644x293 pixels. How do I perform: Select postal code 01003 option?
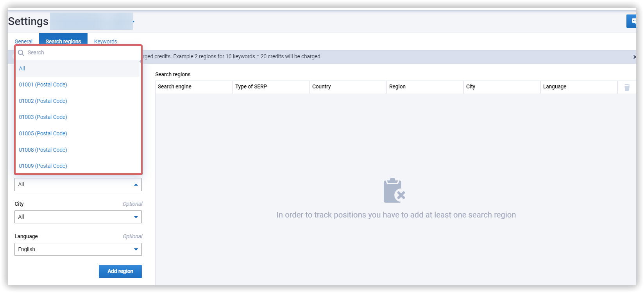(x=77, y=117)
